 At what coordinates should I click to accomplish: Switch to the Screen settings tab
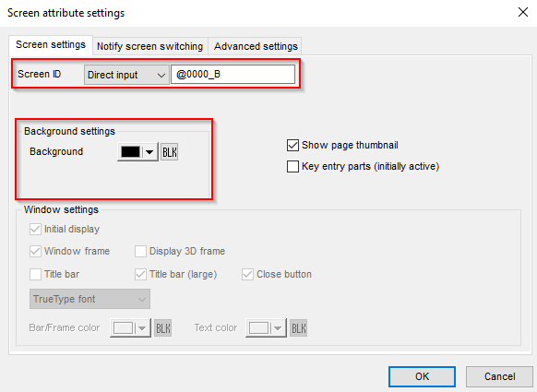(51, 45)
